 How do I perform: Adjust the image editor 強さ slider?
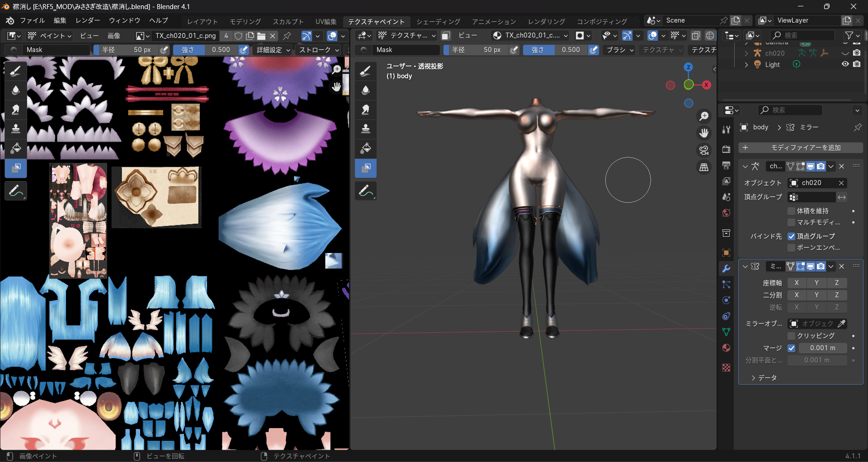pyautogui.click(x=206, y=50)
